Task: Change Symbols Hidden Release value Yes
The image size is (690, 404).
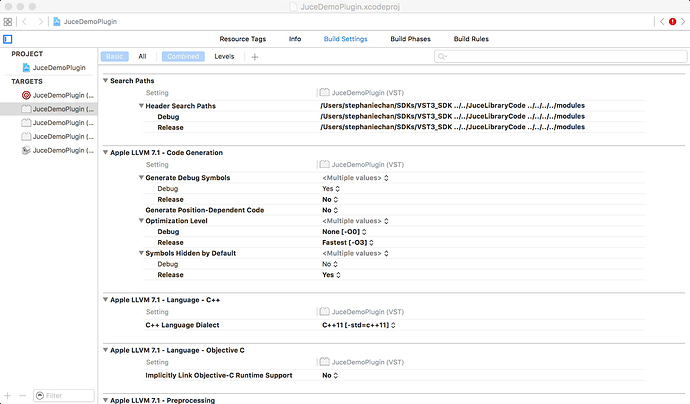Action: [x=331, y=275]
